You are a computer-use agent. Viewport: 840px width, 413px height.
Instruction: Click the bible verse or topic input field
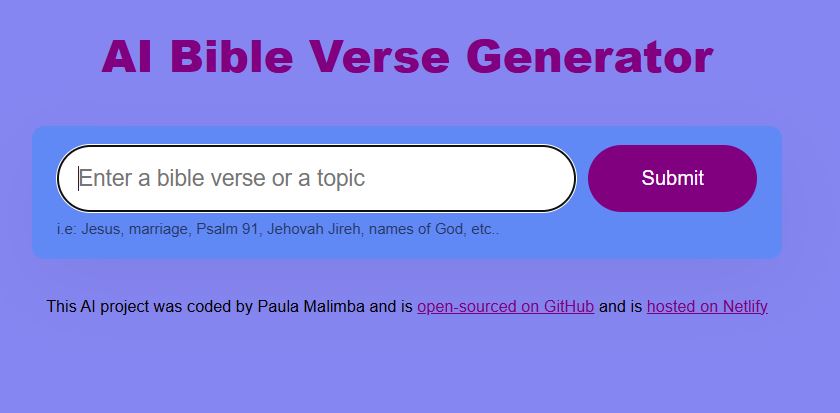pyautogui.click(x=316, y=178)
